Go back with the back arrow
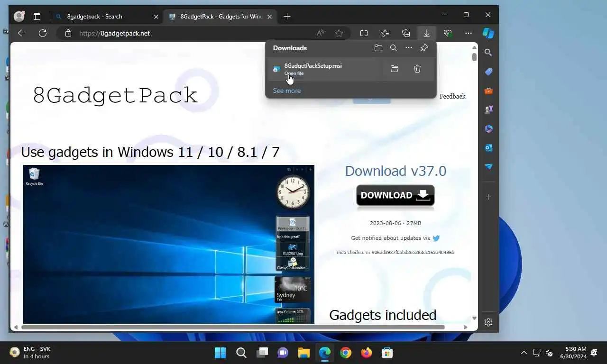The image size is (607, 364). pyautogui.click(x=21, y=33)
